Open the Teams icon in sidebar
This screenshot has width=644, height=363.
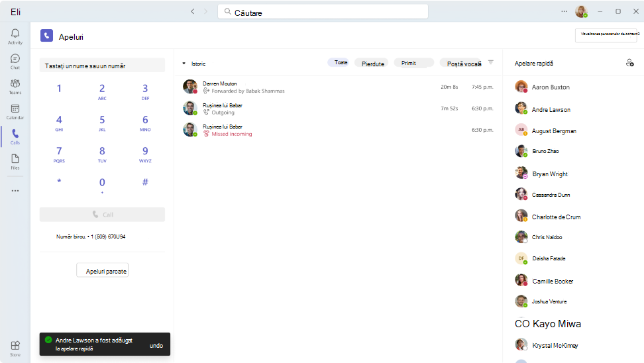click(x=15, y=83)
